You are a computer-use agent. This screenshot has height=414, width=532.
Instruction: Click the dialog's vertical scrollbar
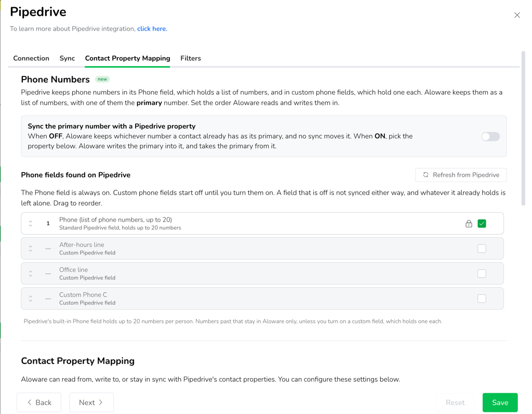click(523, 128)
